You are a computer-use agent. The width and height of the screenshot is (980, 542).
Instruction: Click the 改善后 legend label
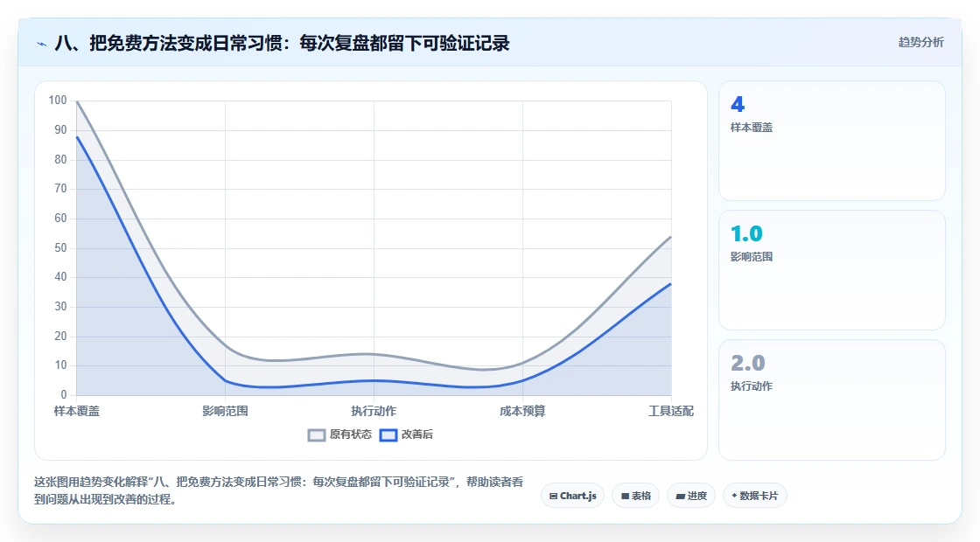(416, 434)
